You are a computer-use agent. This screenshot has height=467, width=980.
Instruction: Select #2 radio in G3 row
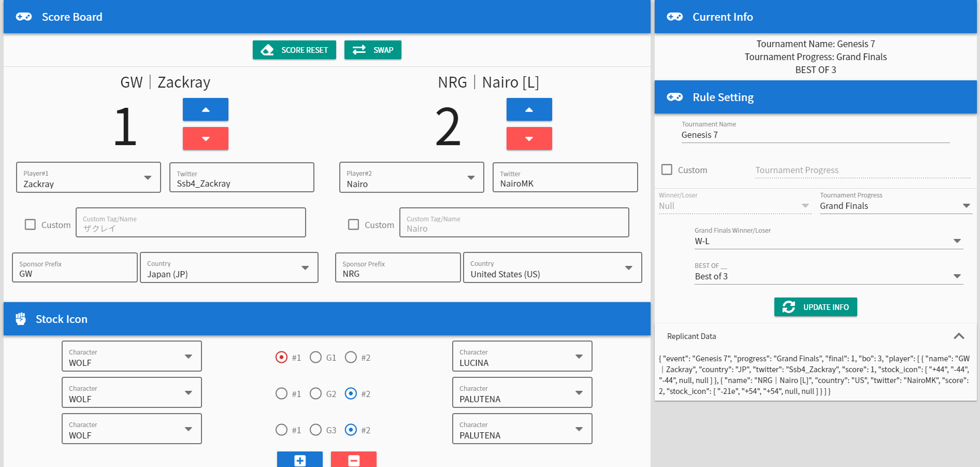point(351,430)
